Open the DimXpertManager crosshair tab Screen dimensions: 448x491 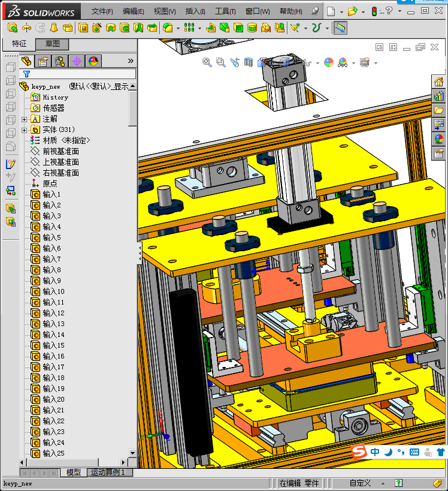pyautogui.click(x=77, y=61)
